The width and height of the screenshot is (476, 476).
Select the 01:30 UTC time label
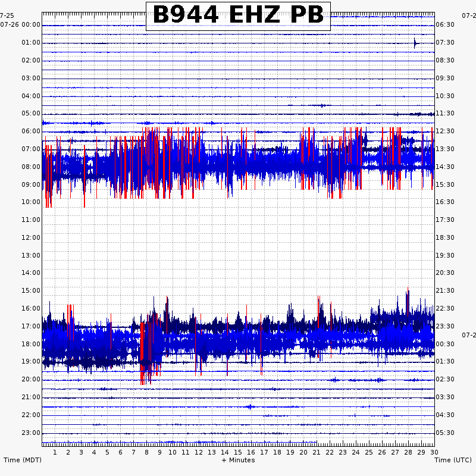[x=445, y=361]
